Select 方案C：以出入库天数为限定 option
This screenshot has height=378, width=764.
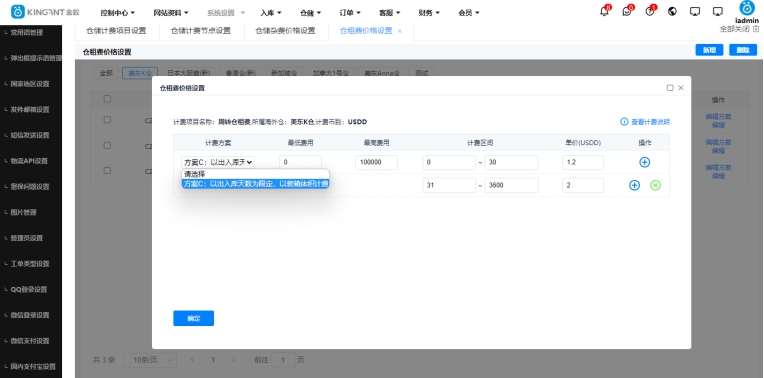tap(255, 184)
